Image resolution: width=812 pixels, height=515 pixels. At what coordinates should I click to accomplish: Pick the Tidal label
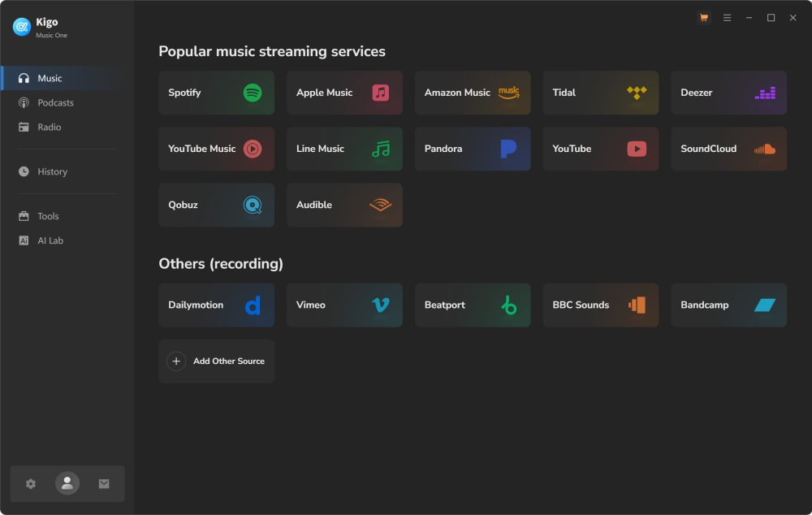(x=564, y=93)
